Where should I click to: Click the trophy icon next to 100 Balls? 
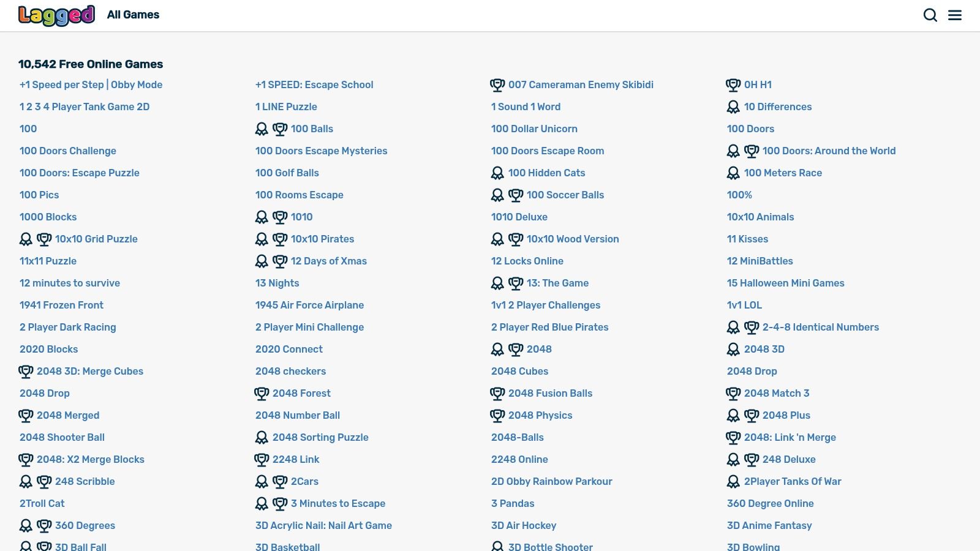click(x=280, y=129)
